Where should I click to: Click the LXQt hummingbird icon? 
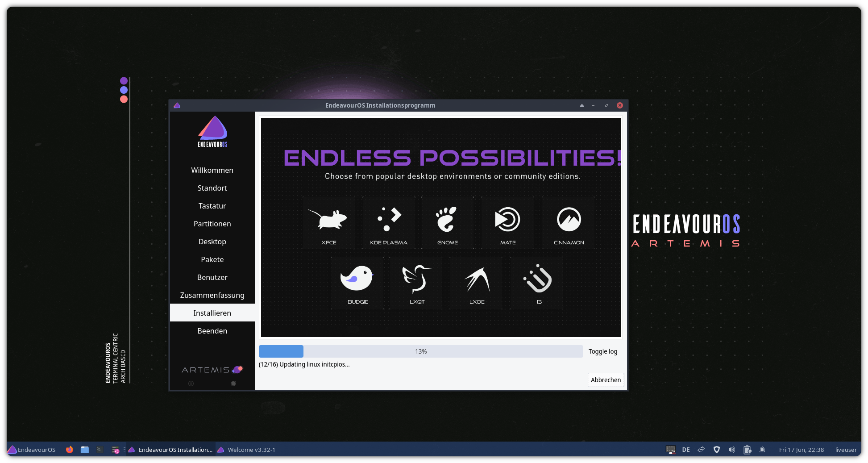click(x=417, y=279)
